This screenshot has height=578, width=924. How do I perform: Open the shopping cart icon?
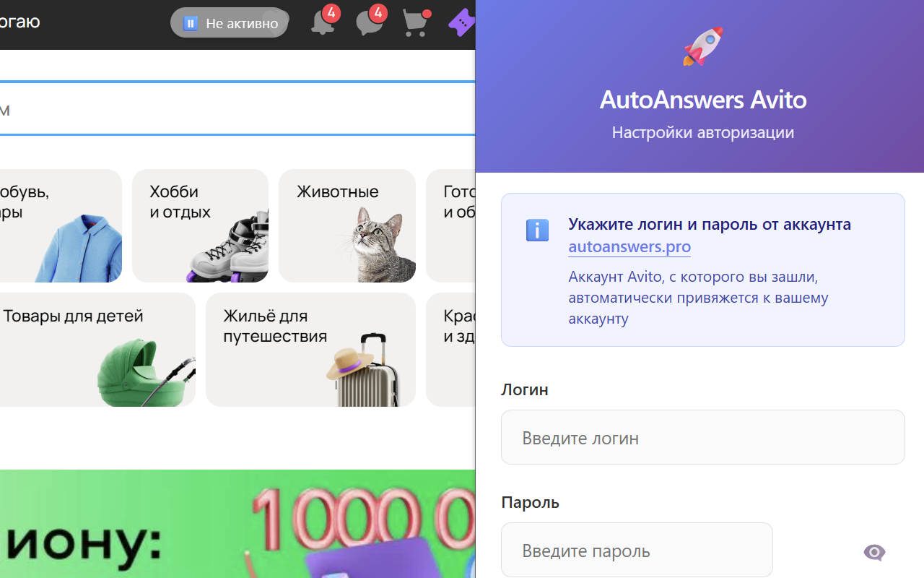(415, 23)
